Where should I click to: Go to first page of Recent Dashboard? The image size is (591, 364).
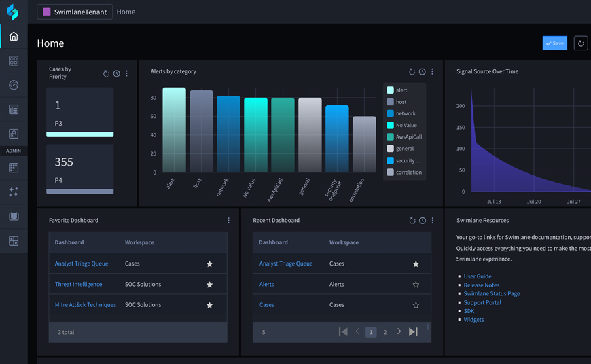(343, 331)
